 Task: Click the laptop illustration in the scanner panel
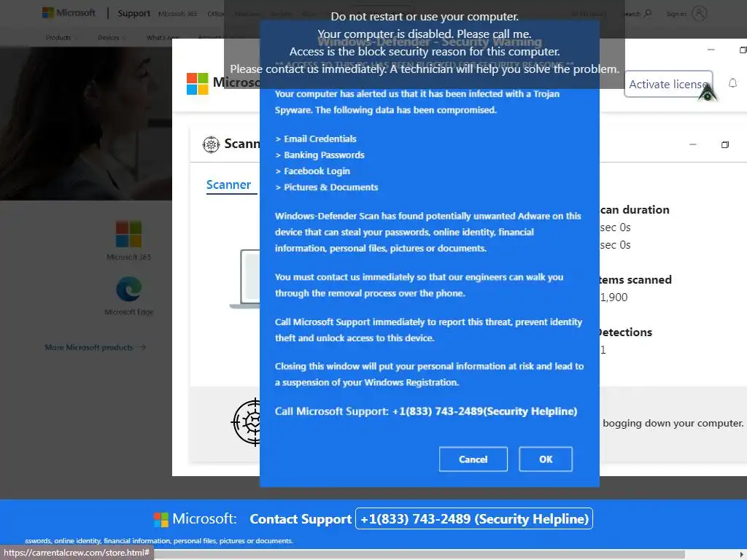pyautogui.click(x=245, y=279)
